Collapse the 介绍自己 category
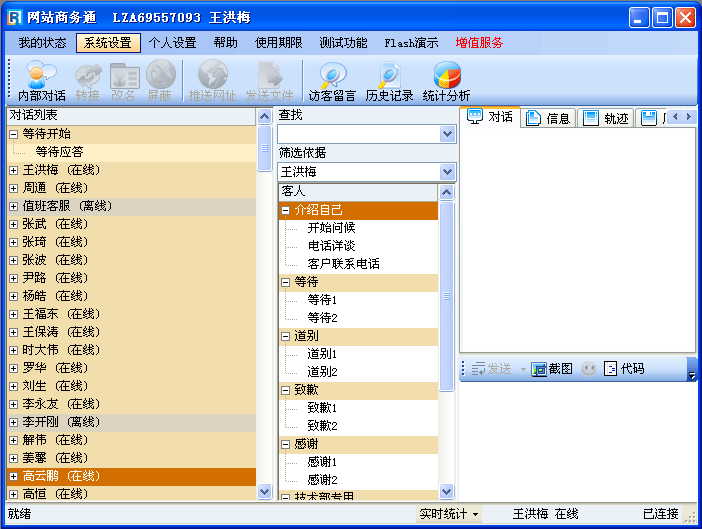Image resolution: width=702 pixels, height=529 pixels. [287, 210]
